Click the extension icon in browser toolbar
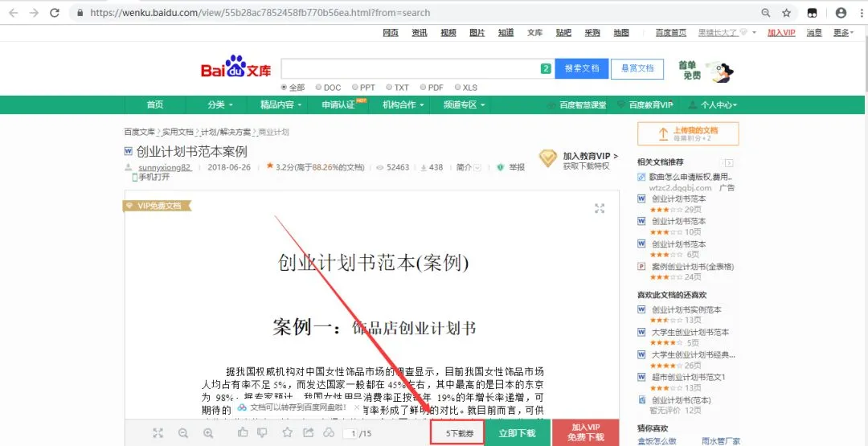This screenshot has height=446, width=868. coord(812,12)
